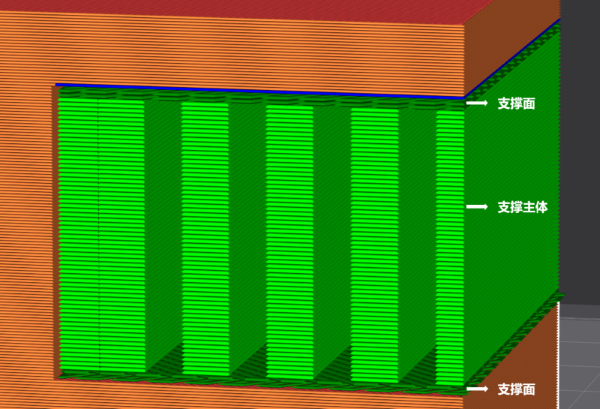Click the 支撑面 label at the support base
Image resolution: width=600 pixels, height=409 pixels.
(x=516, y=389)
